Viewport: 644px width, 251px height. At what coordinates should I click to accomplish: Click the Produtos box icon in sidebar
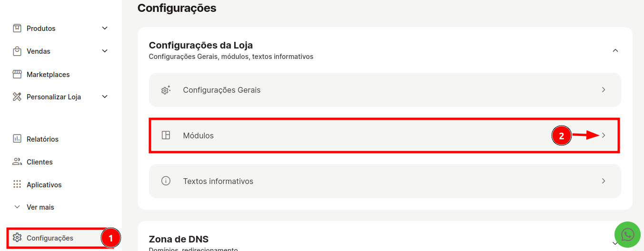(17, 28)
